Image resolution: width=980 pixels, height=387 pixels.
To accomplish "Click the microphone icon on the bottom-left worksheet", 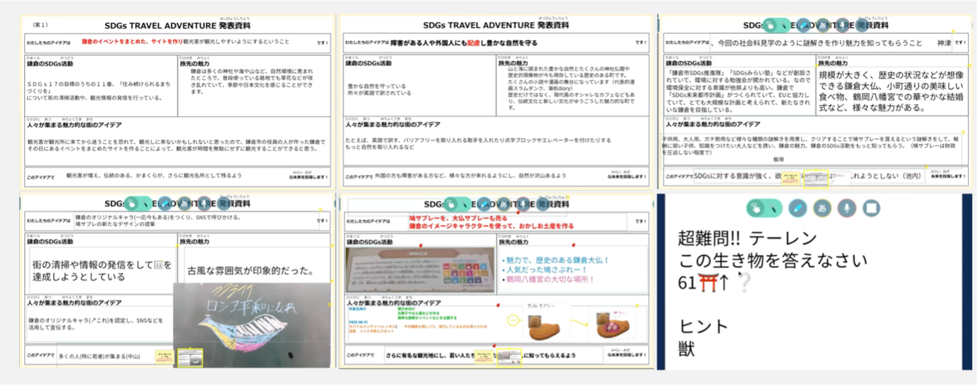I will pyautogui.click(x=204, y=203).
